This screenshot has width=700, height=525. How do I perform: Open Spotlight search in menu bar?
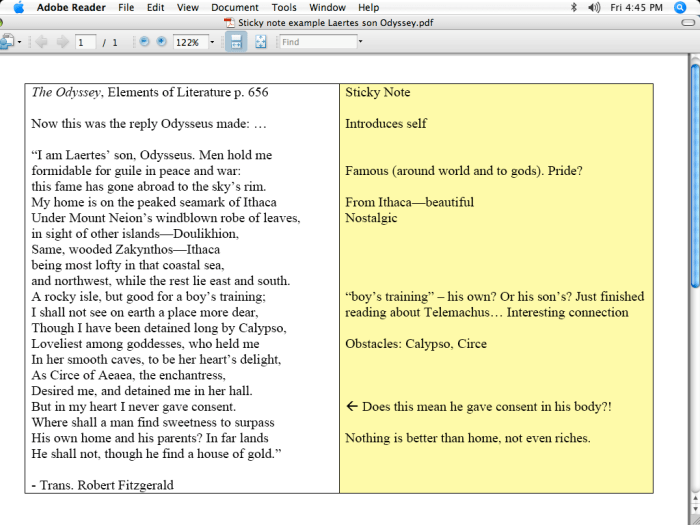(x=680, y=7)
